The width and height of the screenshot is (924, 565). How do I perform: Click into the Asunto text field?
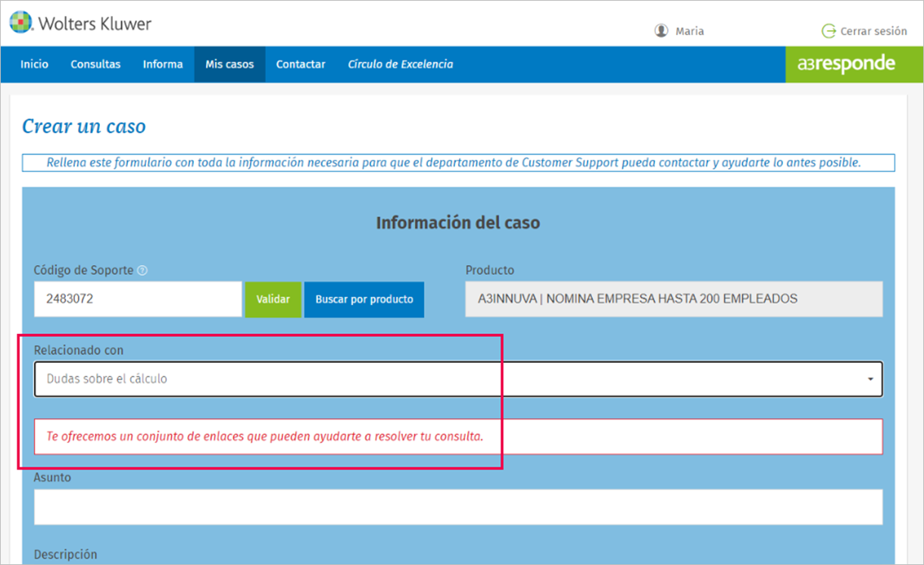coord(458,507)
